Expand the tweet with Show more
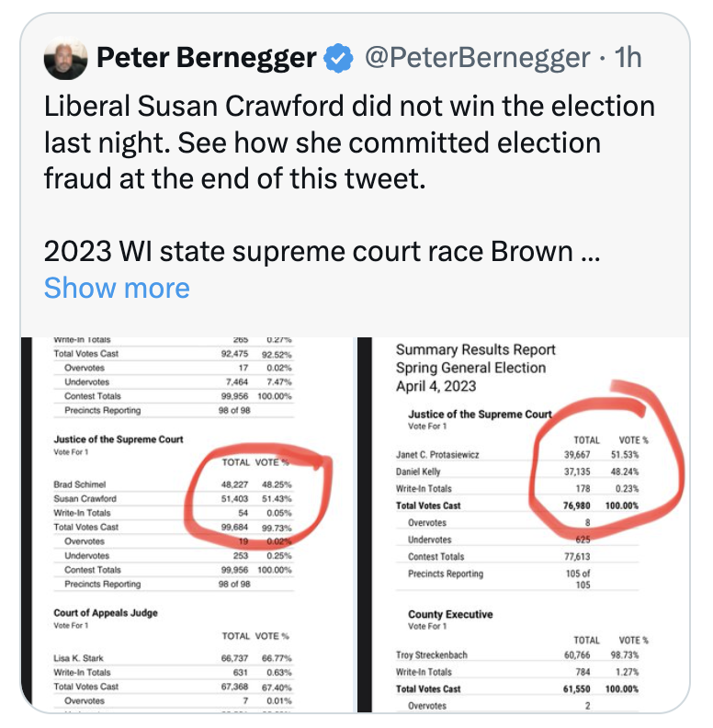 [x=117, y=288]
